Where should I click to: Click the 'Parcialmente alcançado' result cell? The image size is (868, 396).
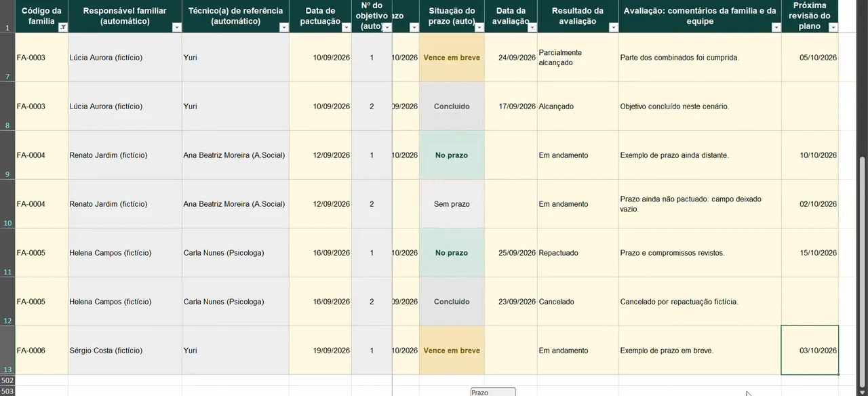[578, 58]
